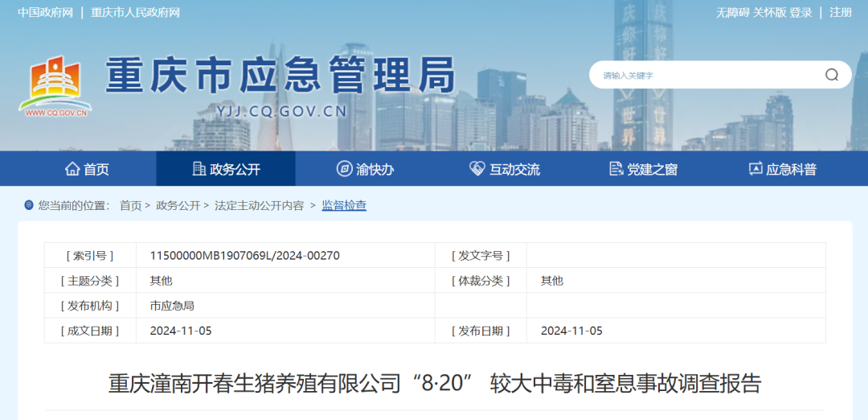Switch to 关怀版 care mode
The image size is (868, 420).
[769, 13]
